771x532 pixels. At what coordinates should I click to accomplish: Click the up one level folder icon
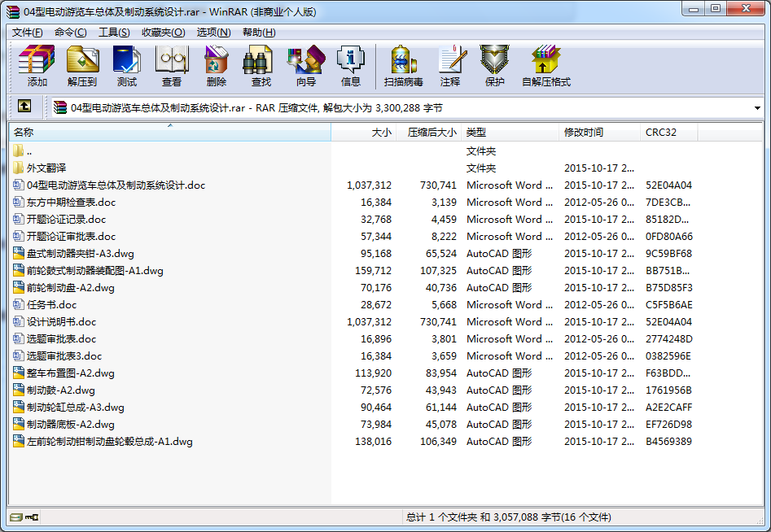point(24,107)
